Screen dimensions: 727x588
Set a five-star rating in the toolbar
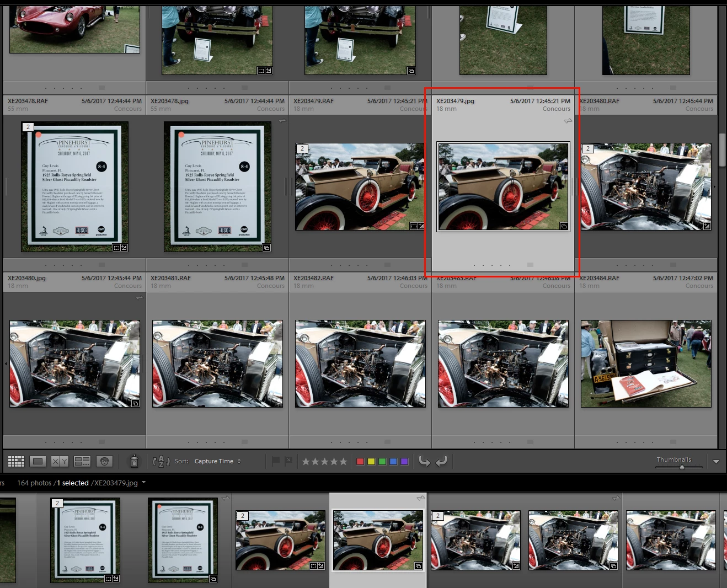click(x=343, y=462)
